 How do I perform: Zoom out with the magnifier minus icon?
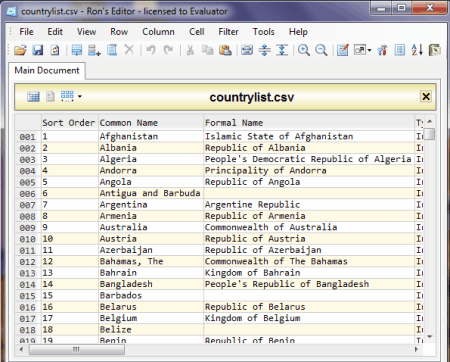click(x=321, y=50)
